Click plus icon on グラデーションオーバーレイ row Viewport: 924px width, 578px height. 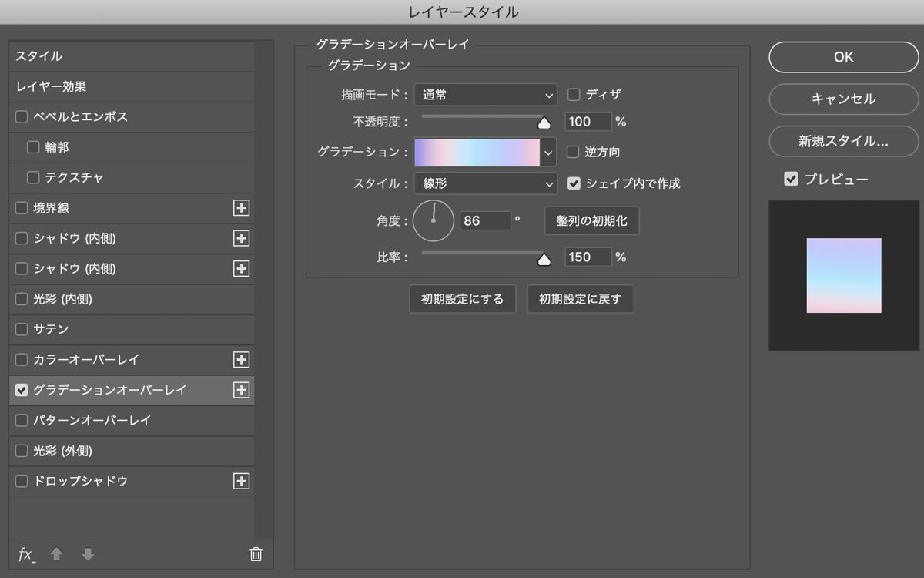pos(241,390)
